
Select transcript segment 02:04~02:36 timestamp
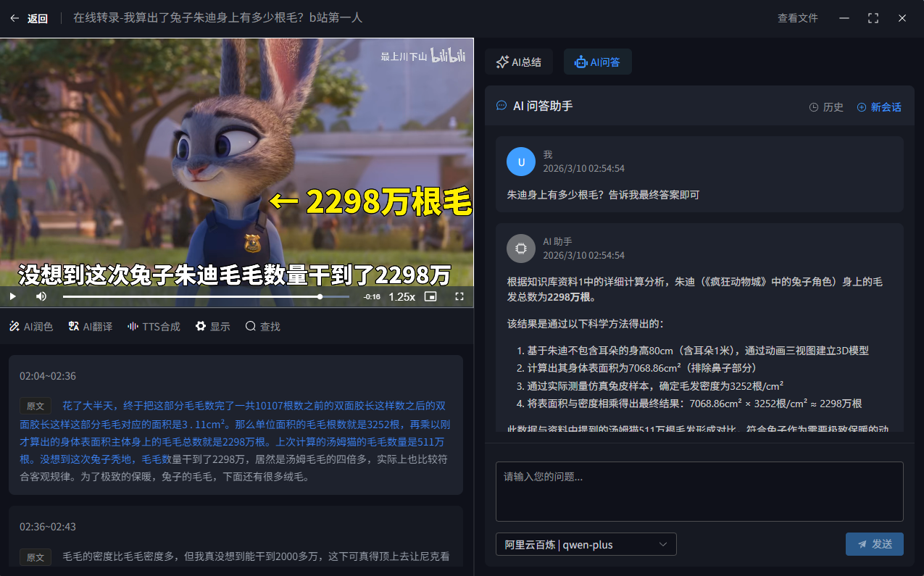[x=48, y=376]
